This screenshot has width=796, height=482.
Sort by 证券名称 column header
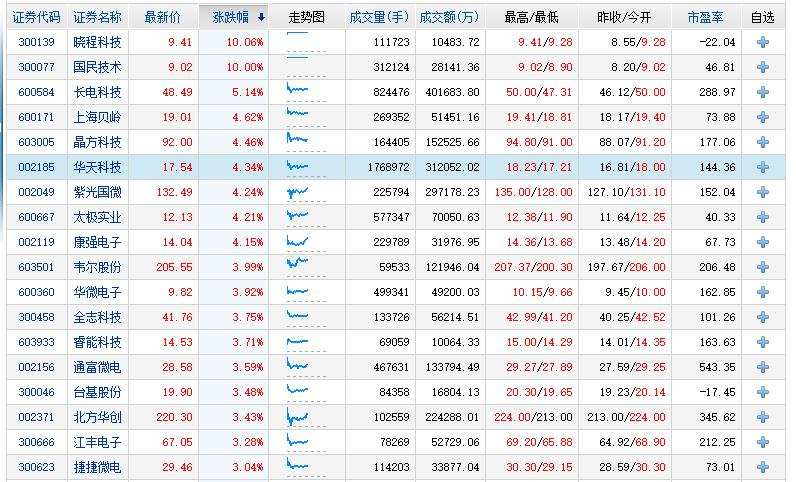point(97,17)
